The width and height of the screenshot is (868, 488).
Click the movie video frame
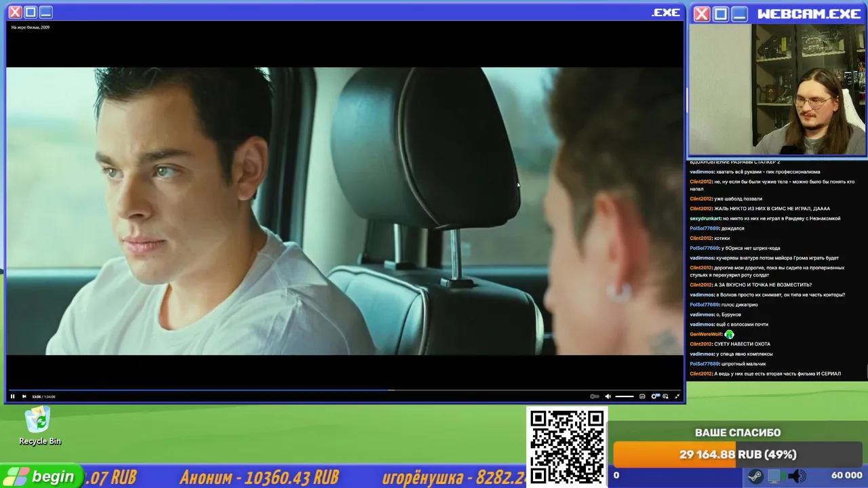[344, 210]
